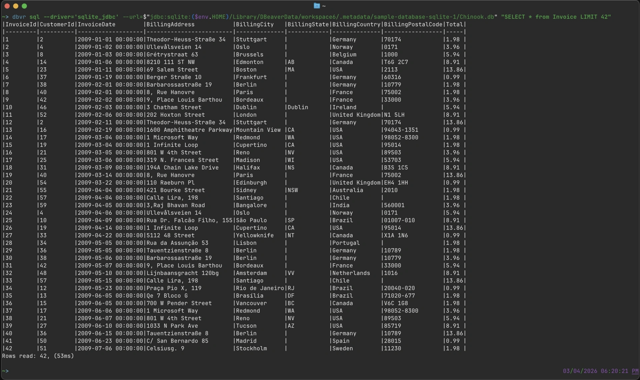Viewport: 640px width, 380px height.
Task: Select address 'Lijnbaansgracht 120bg'
Action: click(x=182, y=273)
